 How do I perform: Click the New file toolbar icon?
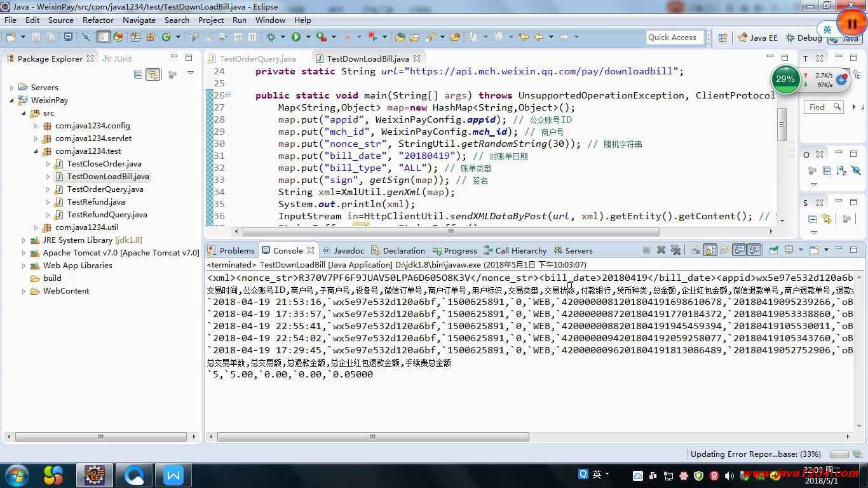coord(11,37)
